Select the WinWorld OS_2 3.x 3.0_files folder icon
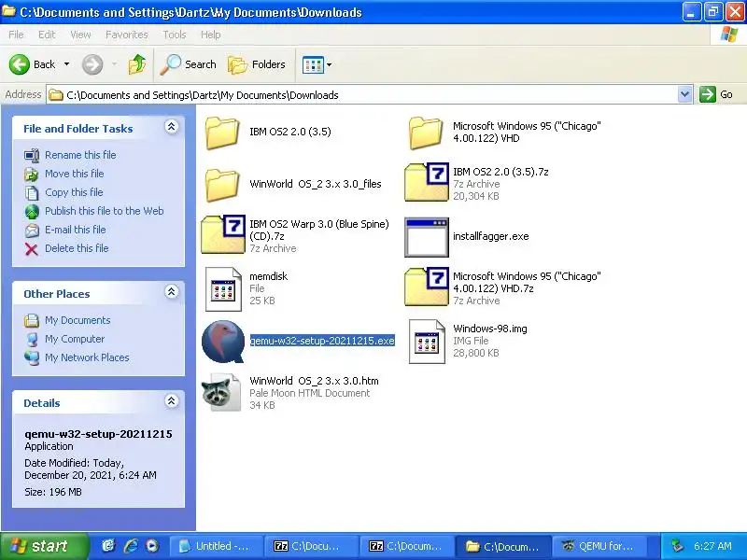 coord(222,185)
